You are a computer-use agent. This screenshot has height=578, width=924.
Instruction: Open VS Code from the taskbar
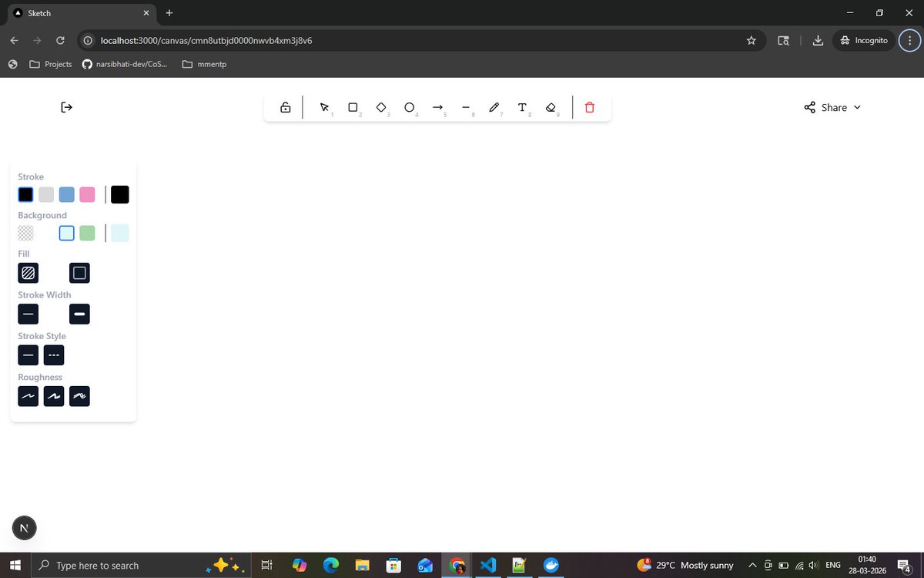(x=488, y=565)
